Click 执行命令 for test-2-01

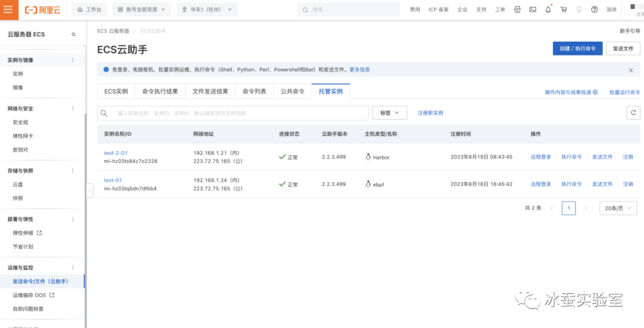pos(572,157)
